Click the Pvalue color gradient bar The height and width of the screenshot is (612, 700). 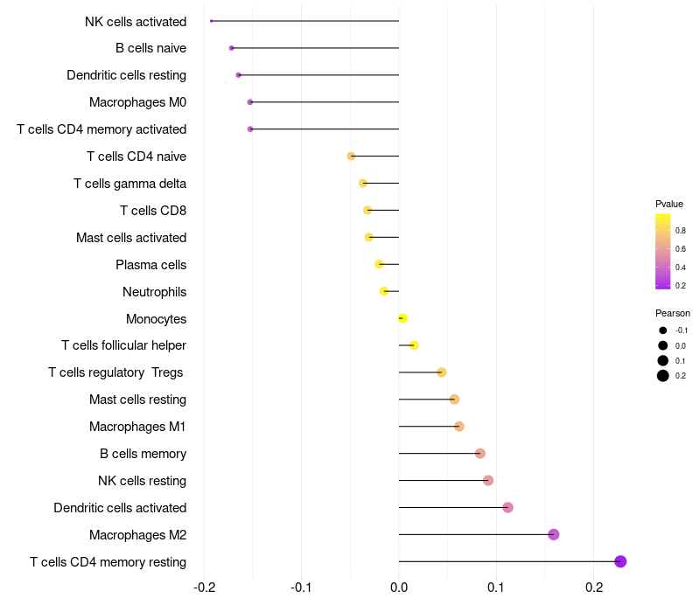(663, 251)
